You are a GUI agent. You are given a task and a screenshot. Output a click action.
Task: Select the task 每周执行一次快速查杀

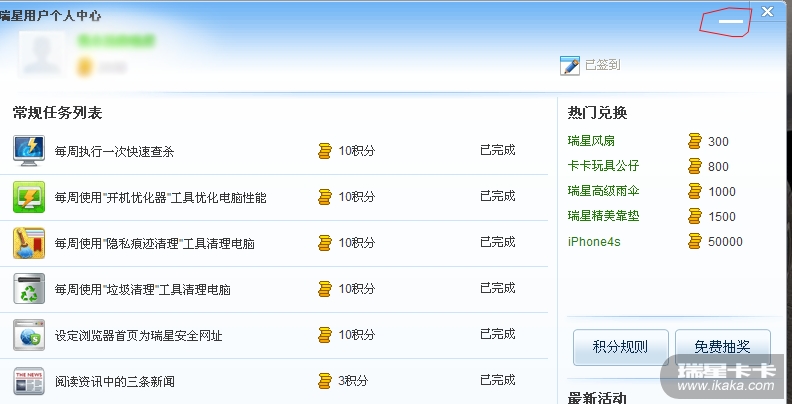click(114, 151)
